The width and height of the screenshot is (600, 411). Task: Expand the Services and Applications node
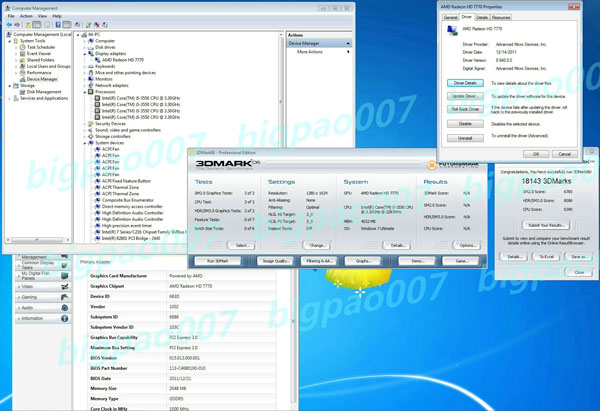(10, 98)
